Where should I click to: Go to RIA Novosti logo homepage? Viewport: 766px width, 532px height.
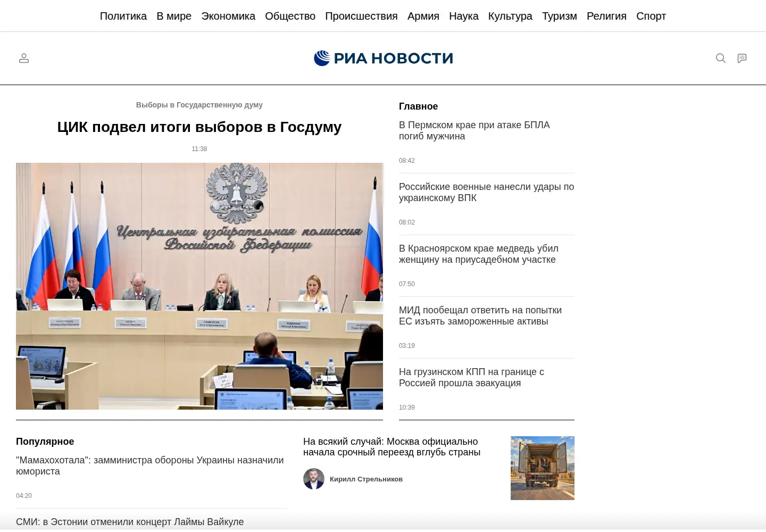tap(383, 58)
